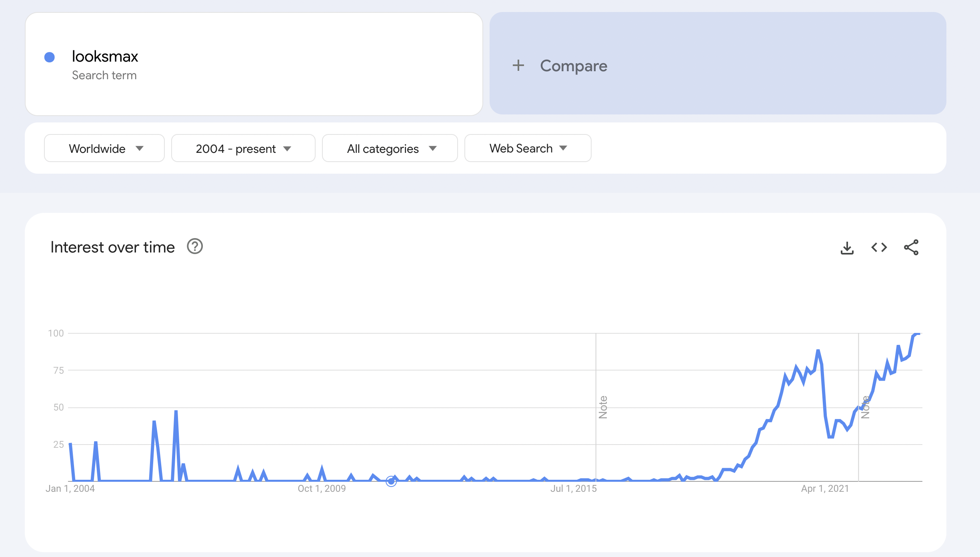Click the Note marker near Jul 2015
Viewport: 980px width, 557px height.
(603, 407)
